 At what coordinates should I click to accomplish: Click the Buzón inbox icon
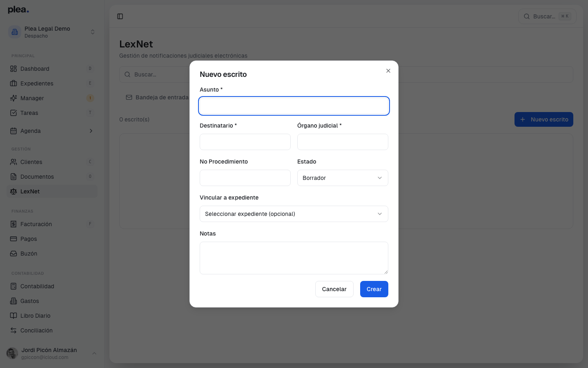pyautogui.click(x=13, y=254)
